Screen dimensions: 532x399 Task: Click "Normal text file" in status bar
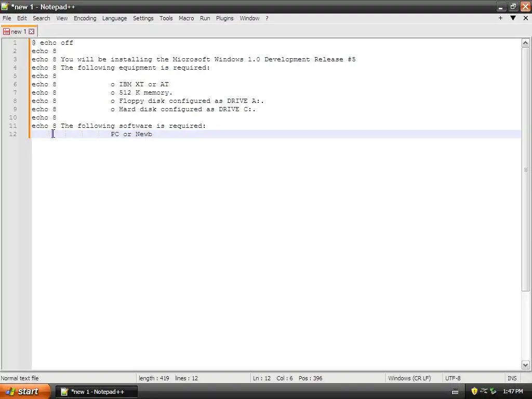20,378
